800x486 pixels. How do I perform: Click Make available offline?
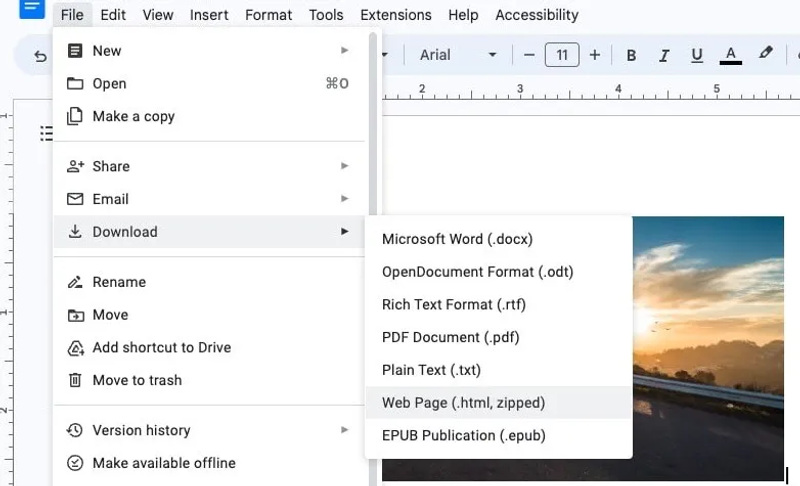point(164,463)
